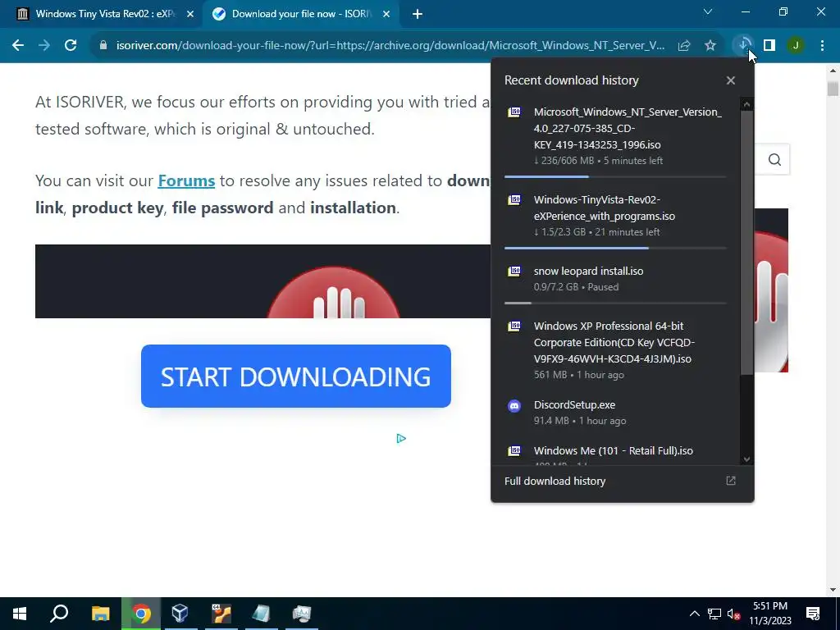Open Windows taskbar search

click(x=59, y=614)
